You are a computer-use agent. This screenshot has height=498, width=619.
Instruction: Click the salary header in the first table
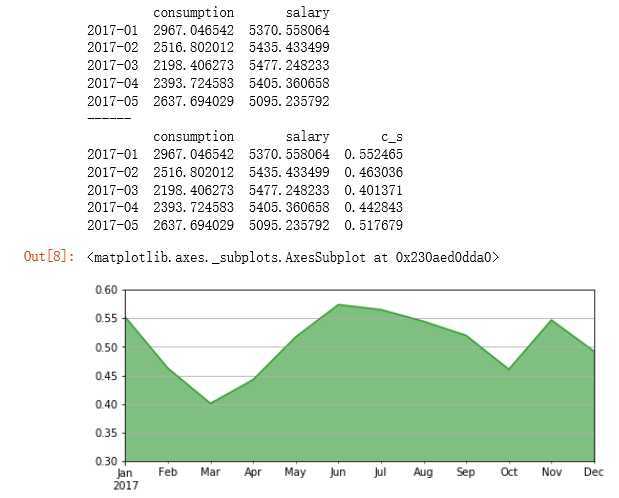coord(308,13)
